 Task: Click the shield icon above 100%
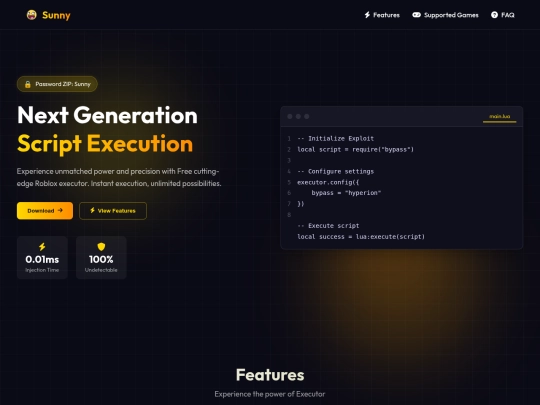click(x=101, y=247)
